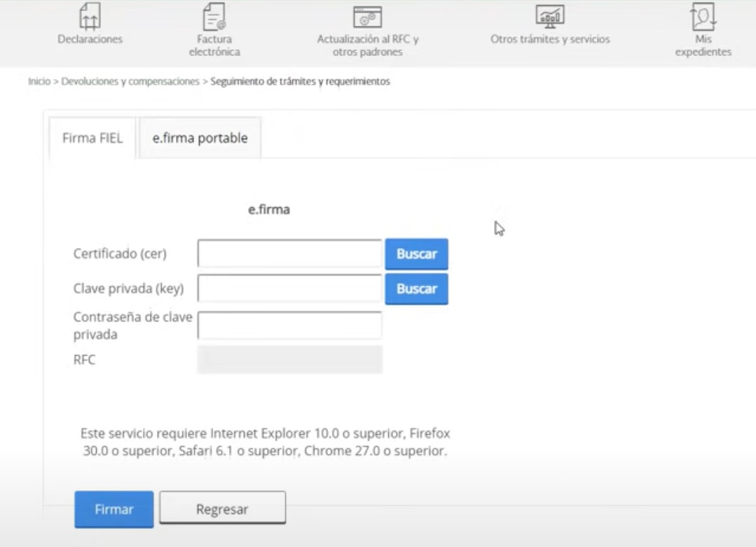Switch to the Firma FIEL tab
This screenshot has height=547, width=756.
pyautogui.click(x=92, y=138)
